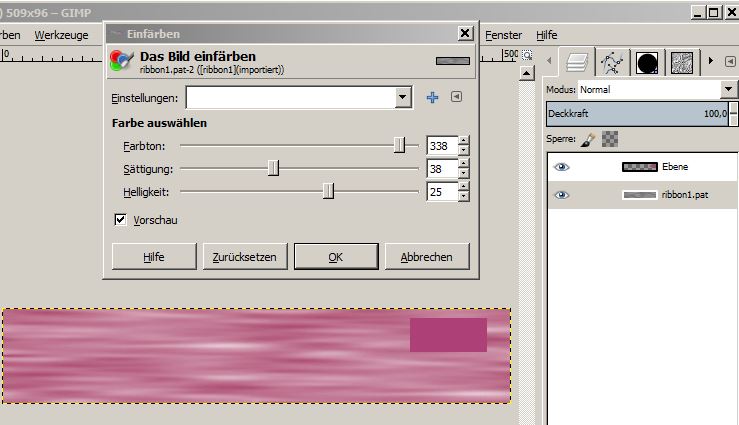Add current settings to favorites with plus icon
The image size is (739, 425).
(x=432, y=98)
